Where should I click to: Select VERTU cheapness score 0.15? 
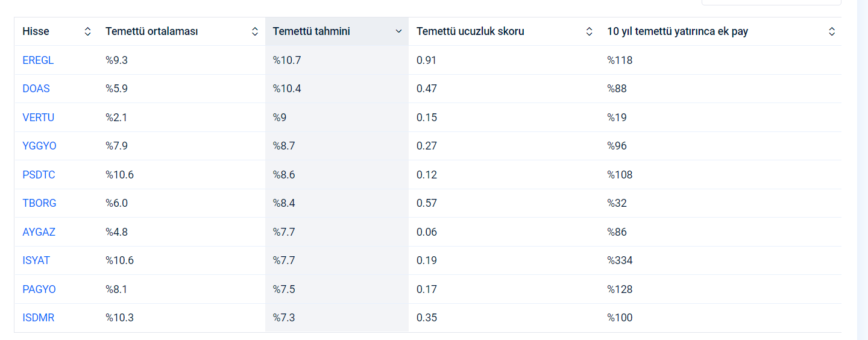tap(427, 118)
